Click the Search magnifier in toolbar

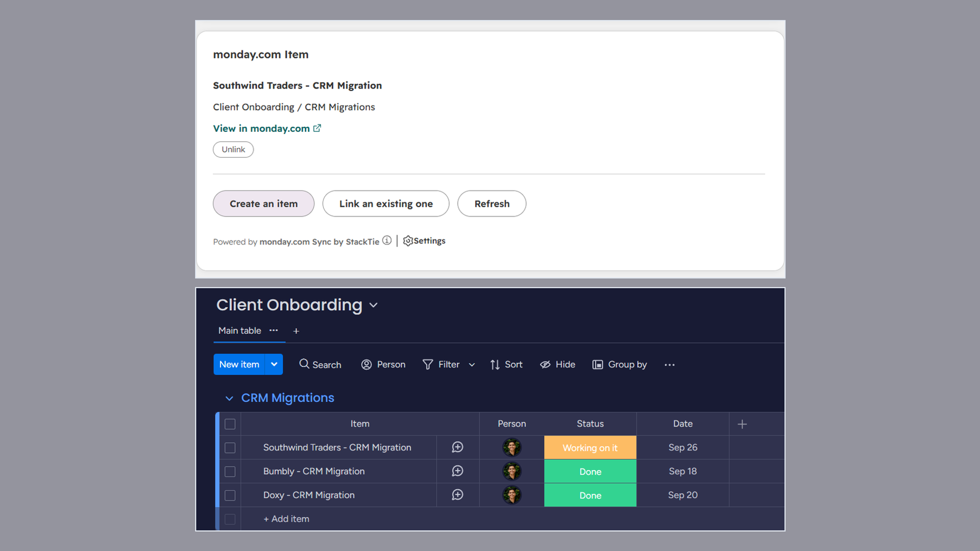[x=304, y=364]
